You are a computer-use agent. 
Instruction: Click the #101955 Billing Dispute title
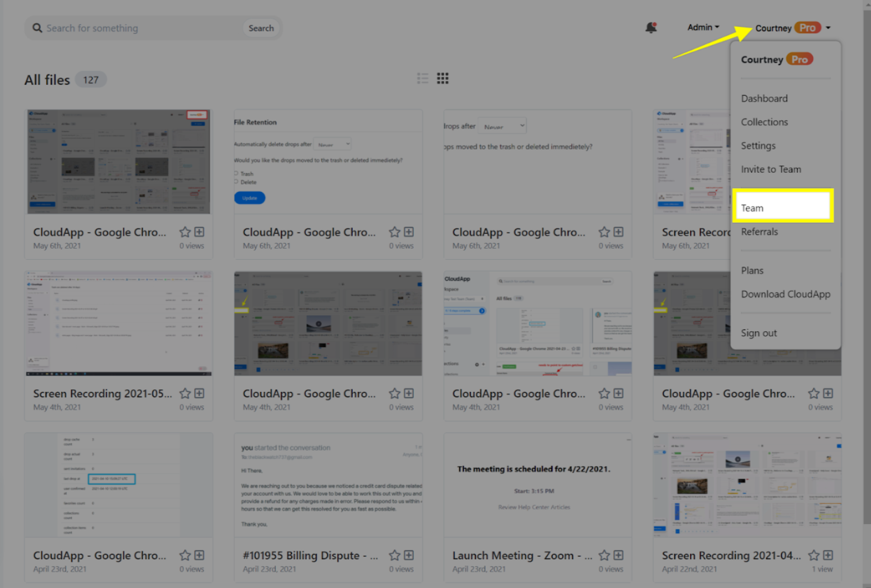(310, 555)
